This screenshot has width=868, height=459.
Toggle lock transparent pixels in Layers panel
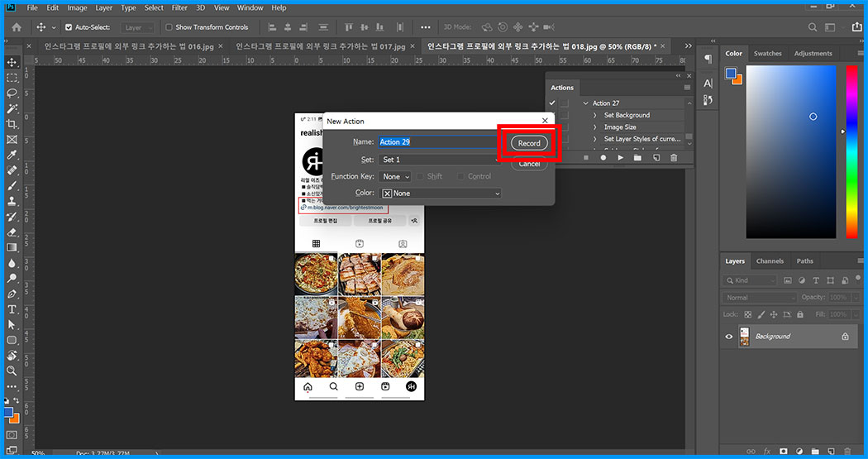[748, 314]
